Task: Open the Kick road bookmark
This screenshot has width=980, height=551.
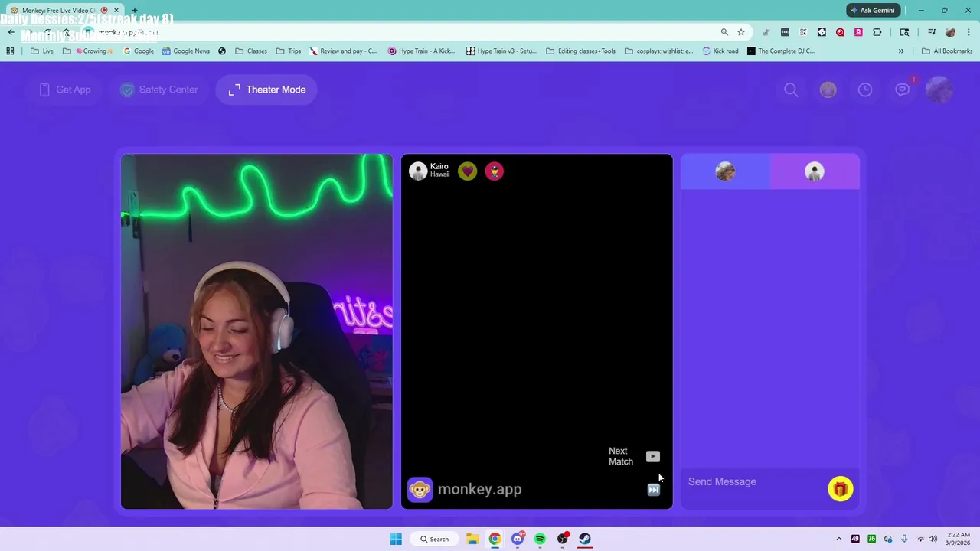Action: 720,51
